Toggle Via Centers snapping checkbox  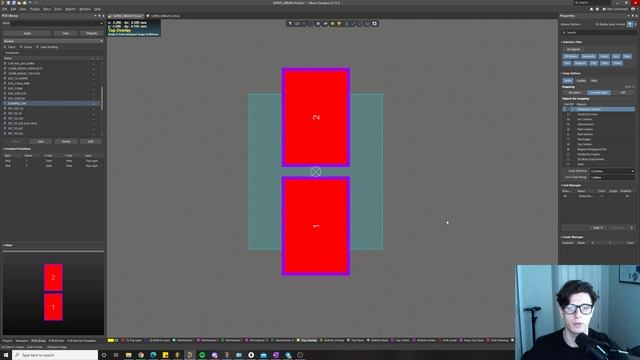tap(569, 144)
